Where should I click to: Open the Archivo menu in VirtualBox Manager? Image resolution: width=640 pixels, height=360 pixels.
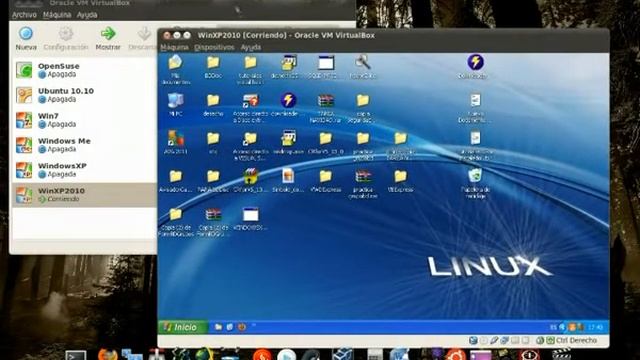click(24, 15)
